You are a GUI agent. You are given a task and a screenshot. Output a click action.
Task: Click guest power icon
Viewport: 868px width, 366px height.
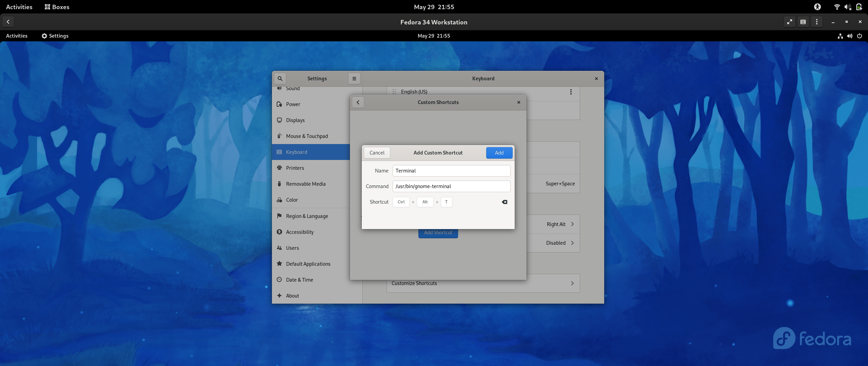pyautogui.click(x=860, y=36)
